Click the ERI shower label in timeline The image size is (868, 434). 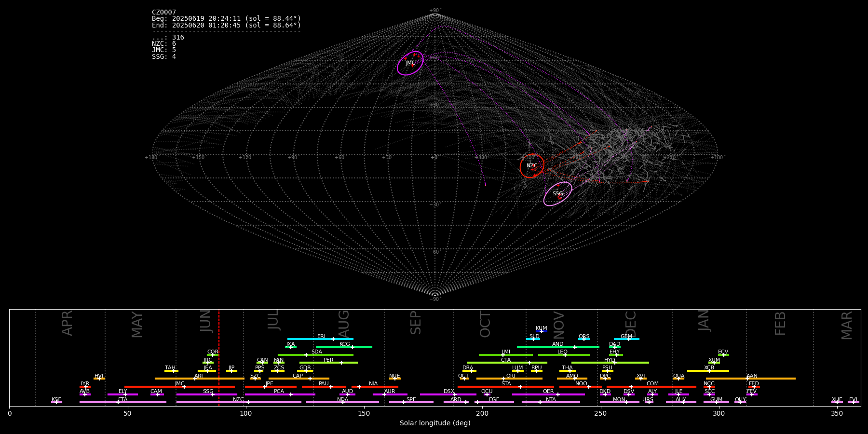[322, 337]
